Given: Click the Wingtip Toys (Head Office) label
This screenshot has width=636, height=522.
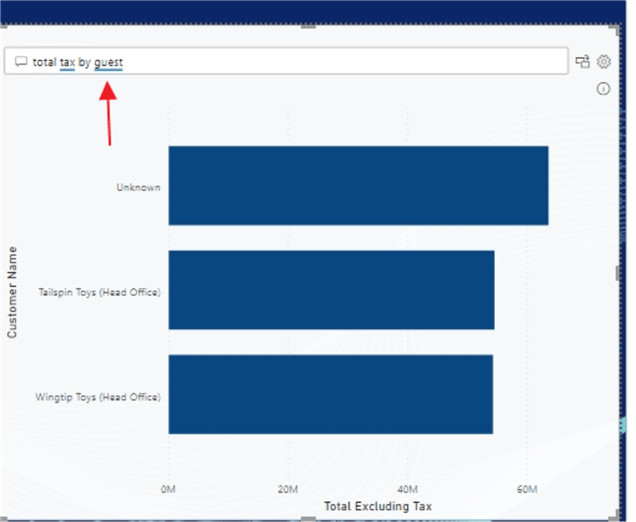Looking at the screenshot, I should point(98,397).
